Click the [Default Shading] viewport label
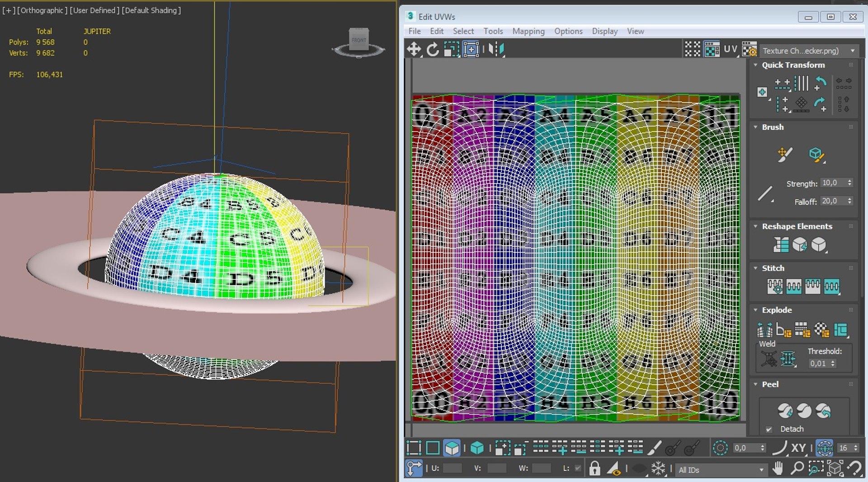This screenshot has height=482, width=868. click(151, 10)
